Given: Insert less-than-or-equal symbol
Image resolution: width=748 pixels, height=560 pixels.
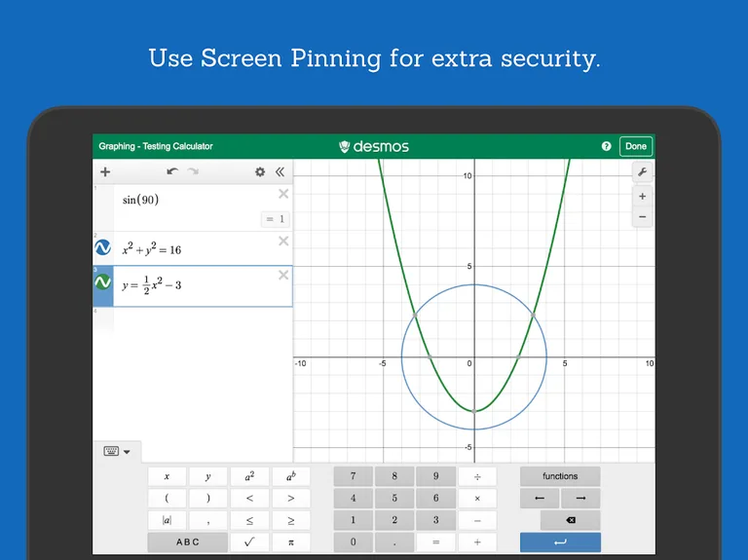Looking at the screenshot, I should click(249, 520).
